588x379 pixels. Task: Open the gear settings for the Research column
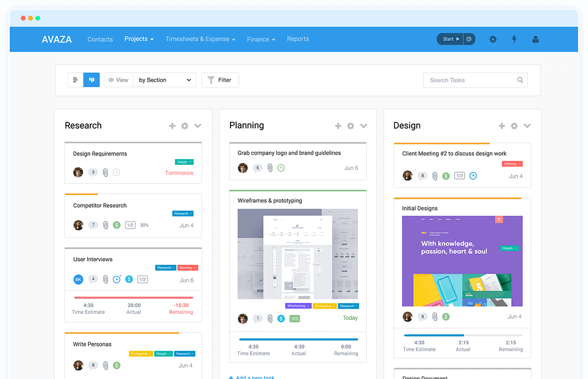coord(184,126)
